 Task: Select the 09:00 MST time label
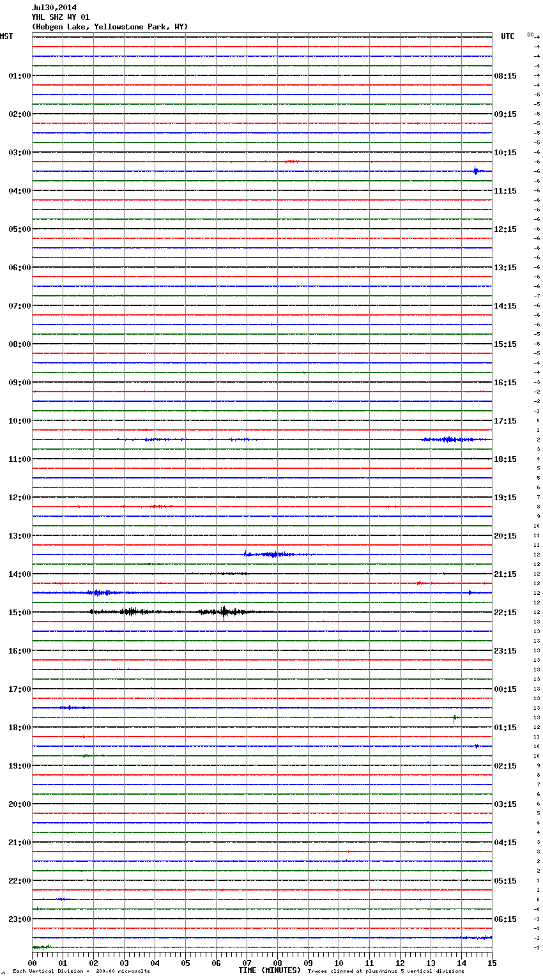pyautogui.click(x=20, y=383)
